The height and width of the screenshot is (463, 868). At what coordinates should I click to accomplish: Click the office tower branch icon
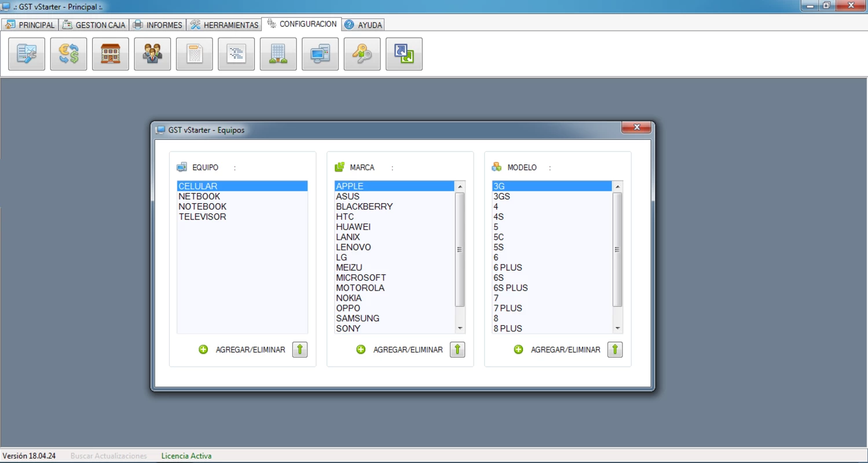click(279, 54)
